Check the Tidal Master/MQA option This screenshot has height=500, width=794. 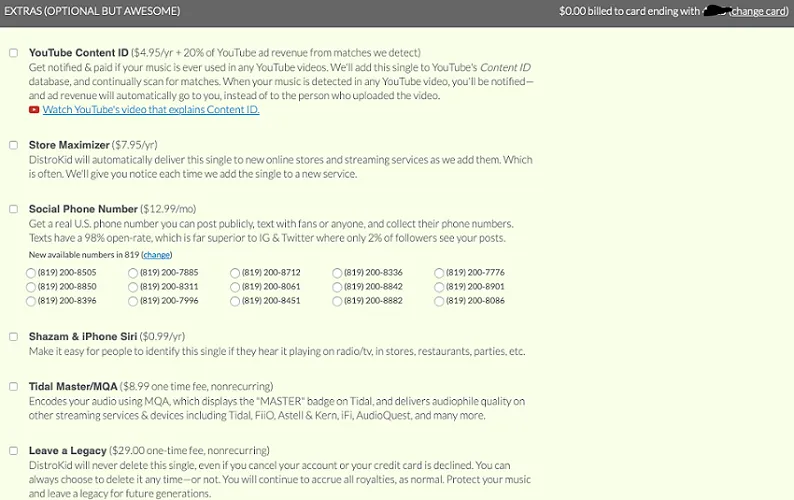click(x=13, y=386)
